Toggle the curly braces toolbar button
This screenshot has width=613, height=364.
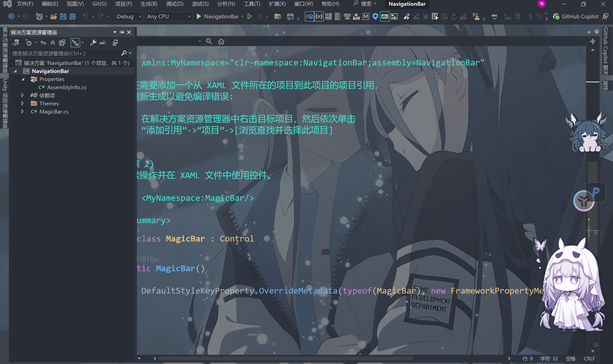319,16
